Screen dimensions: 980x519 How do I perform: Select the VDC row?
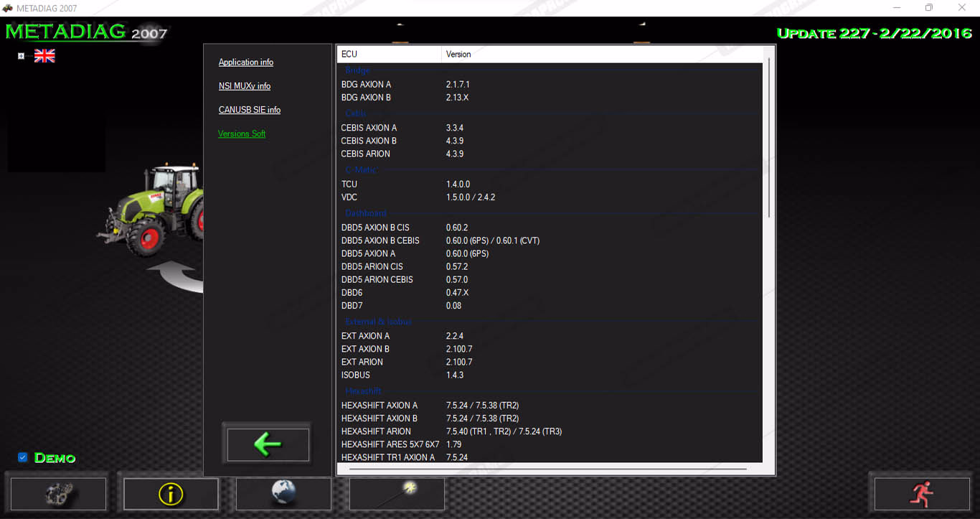(x=550, y=197)
